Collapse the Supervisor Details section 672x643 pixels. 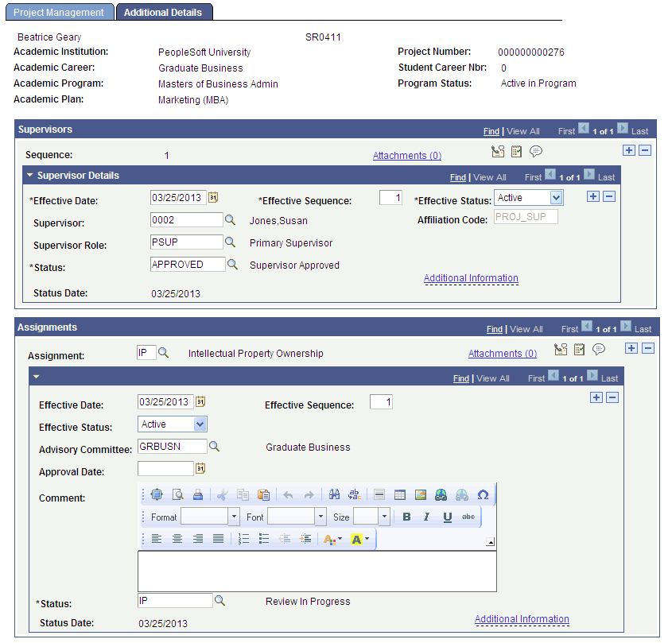[29, 176]
